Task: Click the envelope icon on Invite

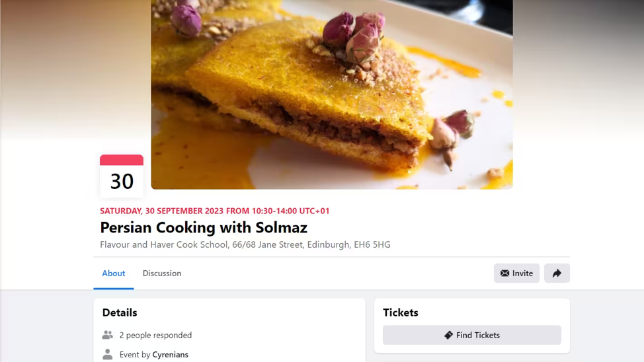Action: [504, 273]
